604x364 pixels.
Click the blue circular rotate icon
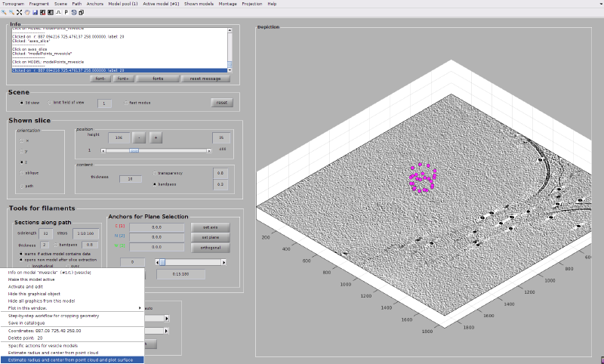[73, 12]
